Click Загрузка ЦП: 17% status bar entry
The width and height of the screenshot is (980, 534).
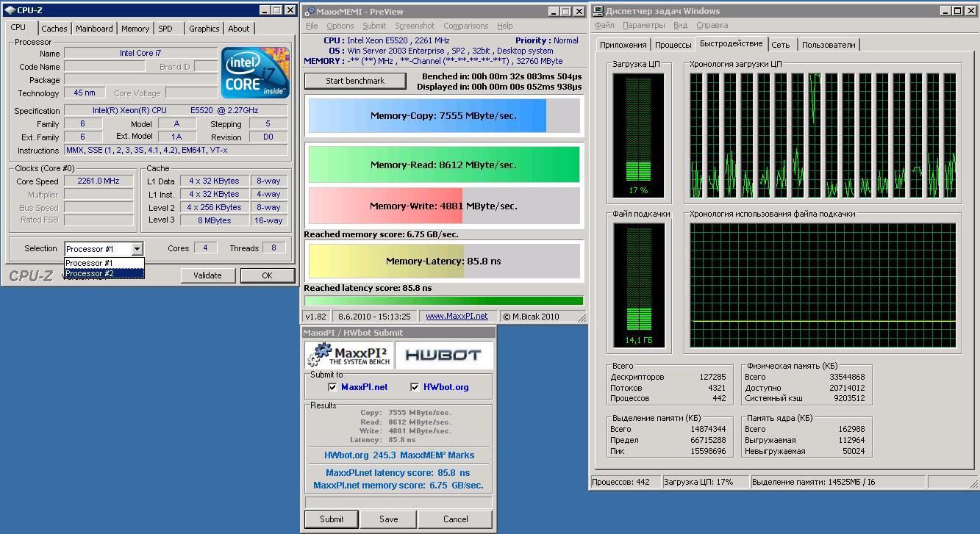point(704,483)
